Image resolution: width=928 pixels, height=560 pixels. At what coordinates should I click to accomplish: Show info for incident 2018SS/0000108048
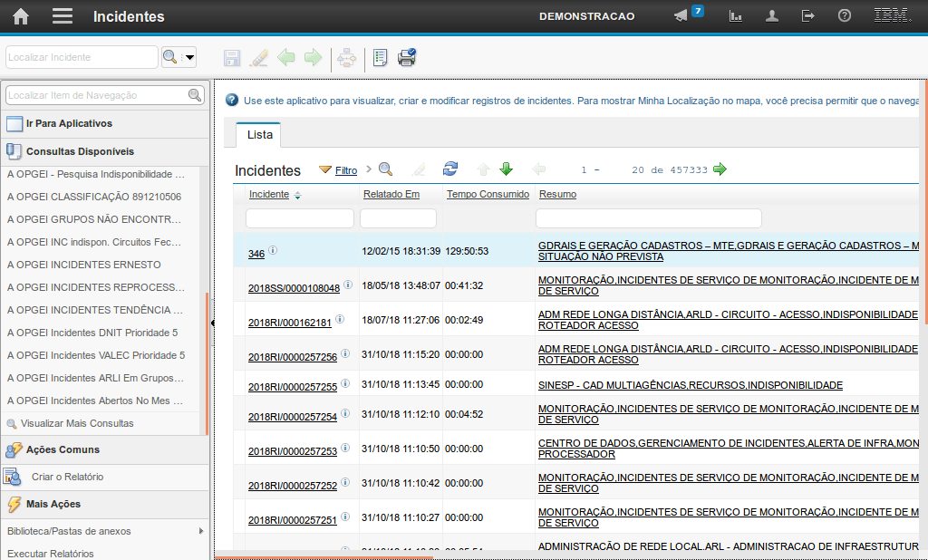348,285
